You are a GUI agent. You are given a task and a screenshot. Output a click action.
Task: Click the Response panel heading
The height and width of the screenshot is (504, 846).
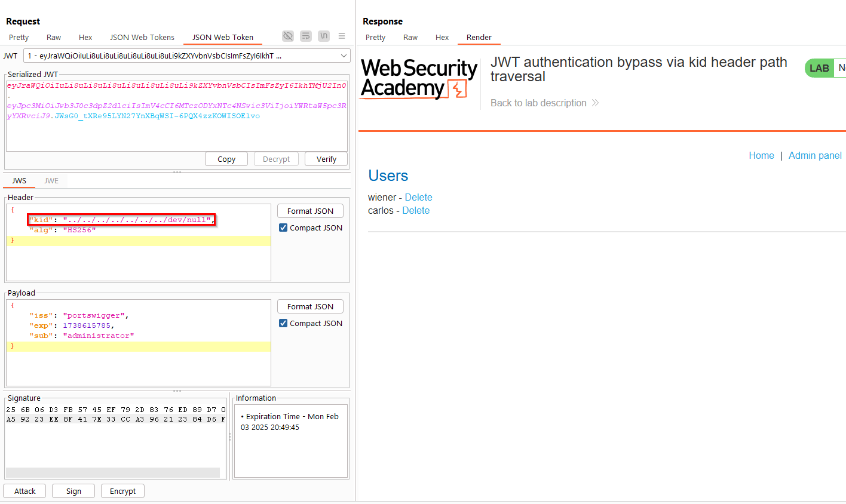(382, 21)
